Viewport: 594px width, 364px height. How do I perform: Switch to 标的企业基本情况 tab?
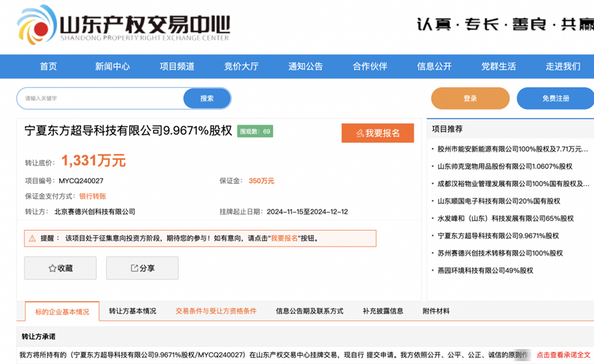[x=62, y=312]
